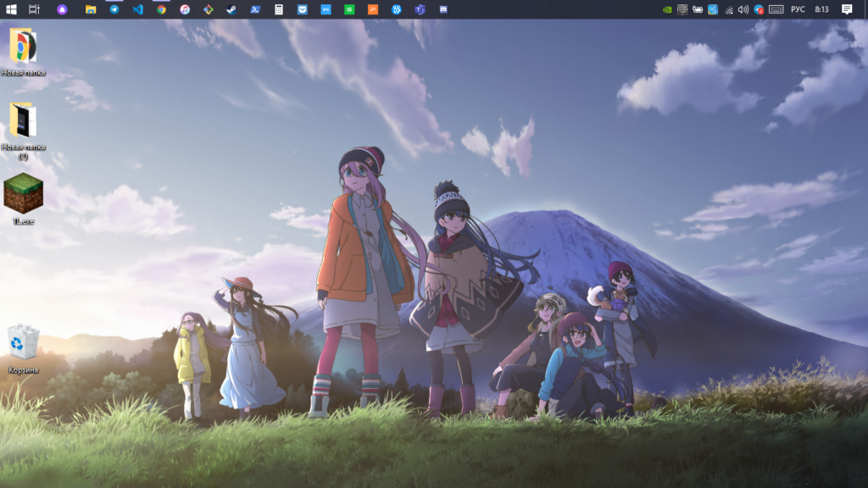Image resolution: width=868 pixels, height=488 pixels.
Task: Open Visual Studio Code from taskbar
Action: pyautogui.click(x=137, y=9)
